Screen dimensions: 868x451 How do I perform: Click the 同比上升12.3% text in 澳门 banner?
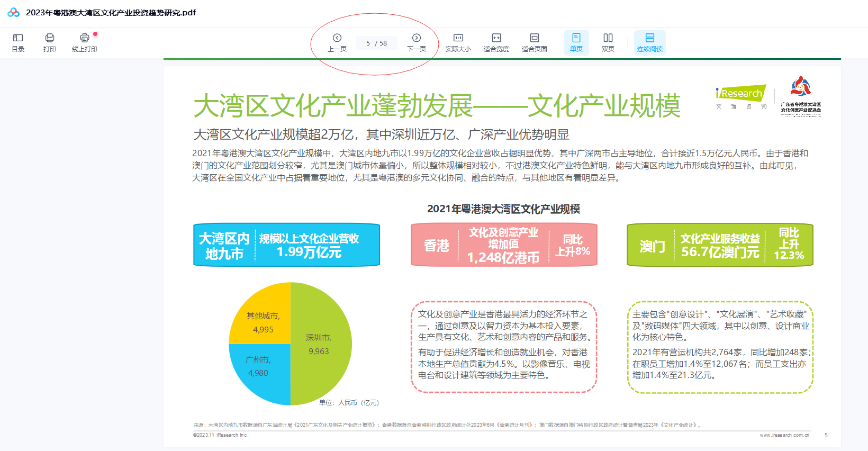[x=789, y=244]
